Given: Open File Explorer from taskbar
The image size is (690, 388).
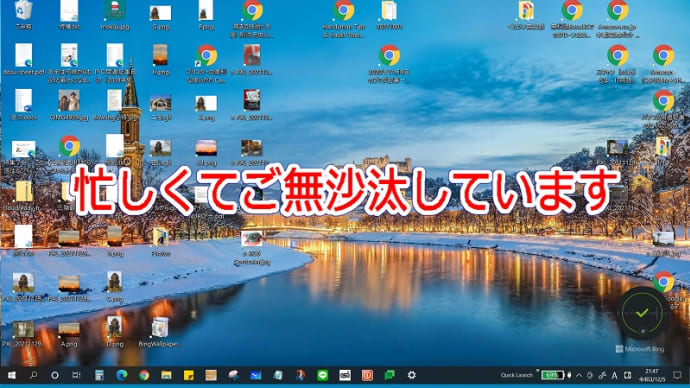Looking at the screenshot, I should point(166,375).
